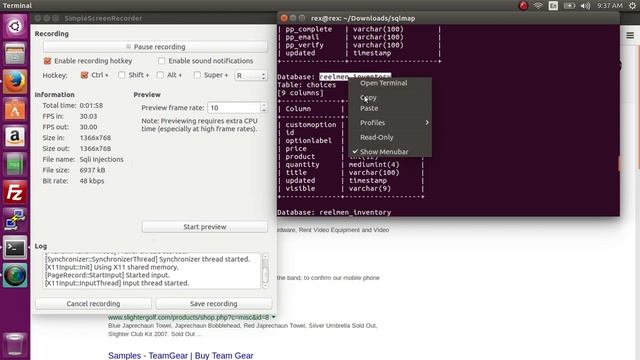Open the search result URL dropdown arrow
The image size is (640, 360).
pyautogui.click(x=273, y=317)
